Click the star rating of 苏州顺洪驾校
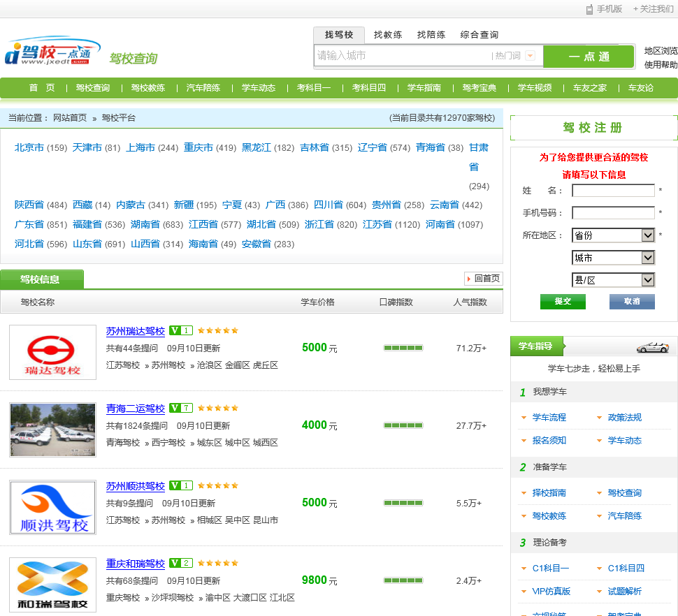This screenshot has height=616, width=678. click(218, 485)
